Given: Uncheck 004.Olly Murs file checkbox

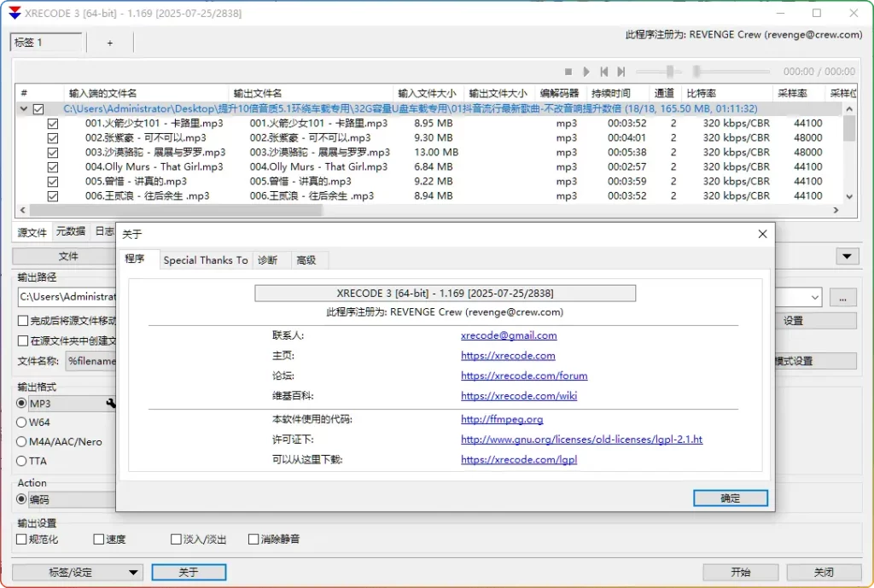Looking at the screenshot, I should point(52,166).
